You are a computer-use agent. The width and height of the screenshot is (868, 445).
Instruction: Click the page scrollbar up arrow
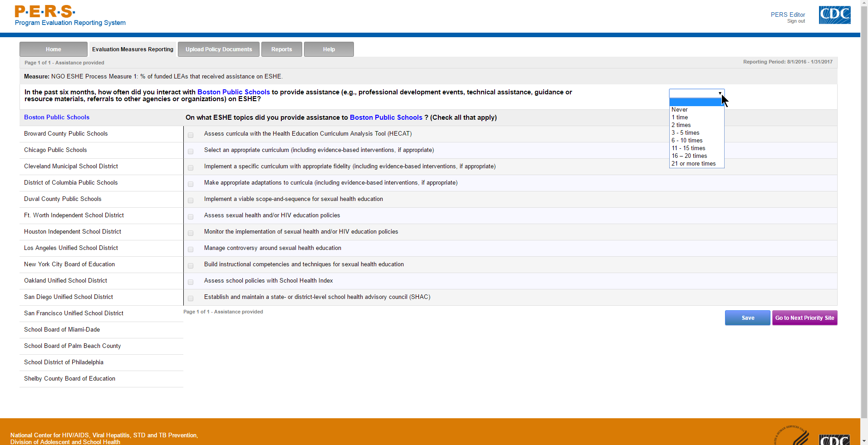[x=864, y=4]
